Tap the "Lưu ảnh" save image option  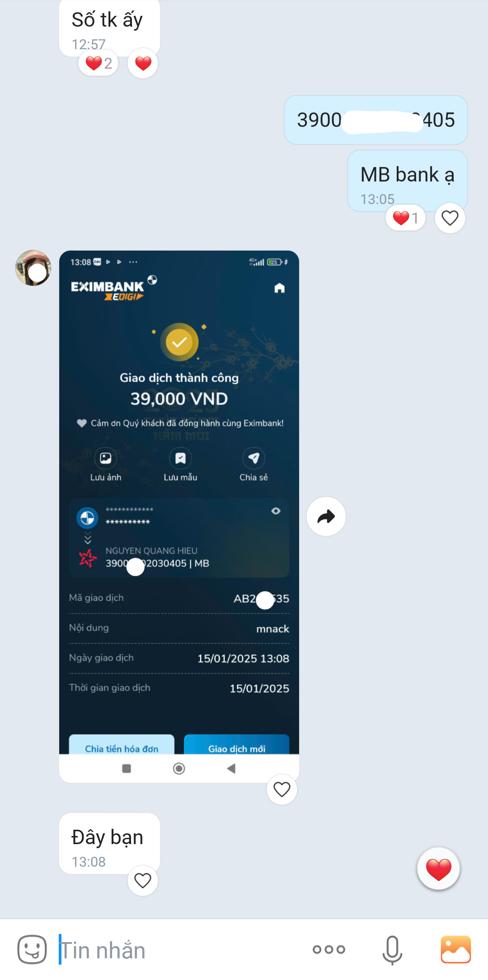106,465
